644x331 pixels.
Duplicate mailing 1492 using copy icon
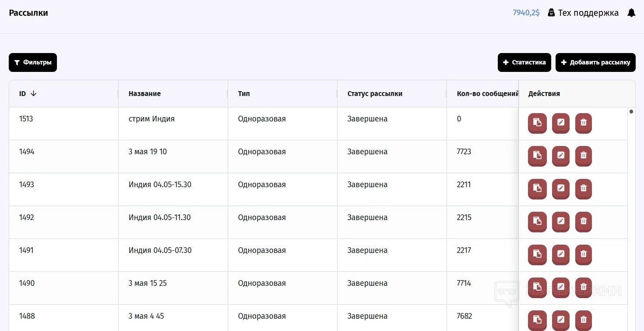[x=537, y=221]
